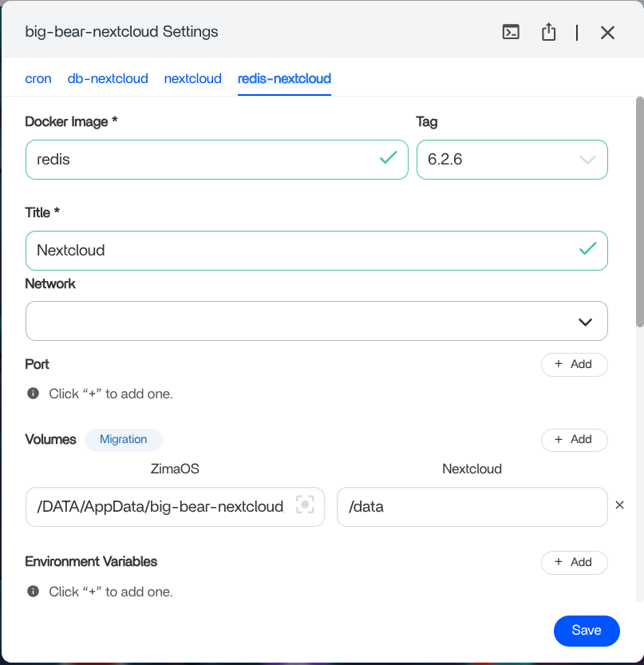Click the info icon under Port

pyautogui.click(x=33, y=394)
